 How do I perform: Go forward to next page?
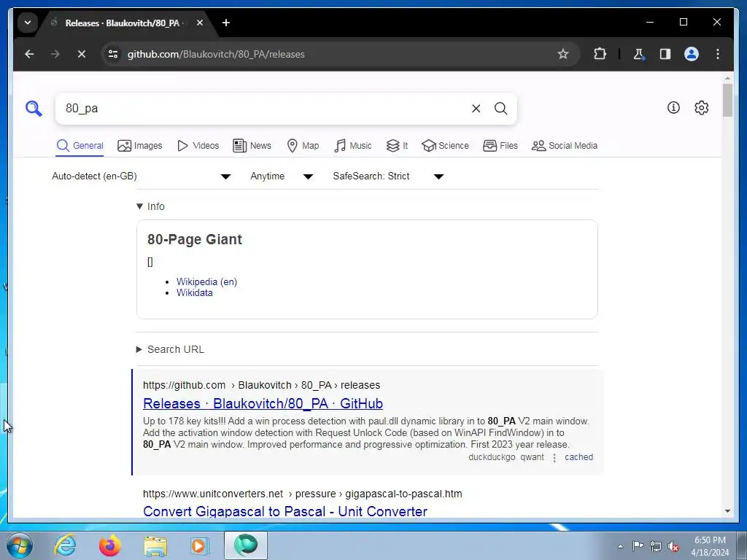(x=55, y=54)
